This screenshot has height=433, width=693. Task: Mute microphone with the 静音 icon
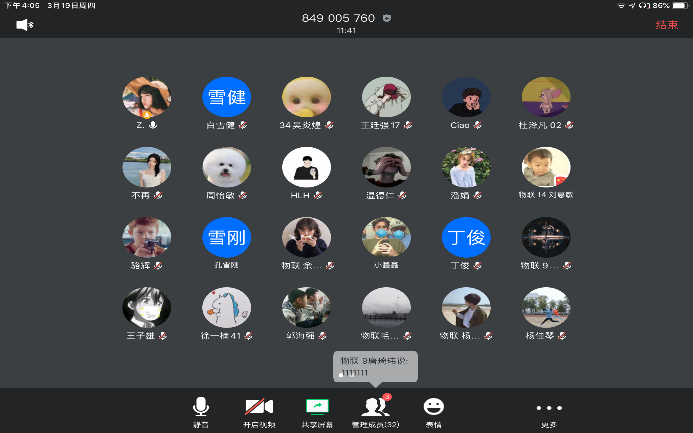click(x=201, y=407)
